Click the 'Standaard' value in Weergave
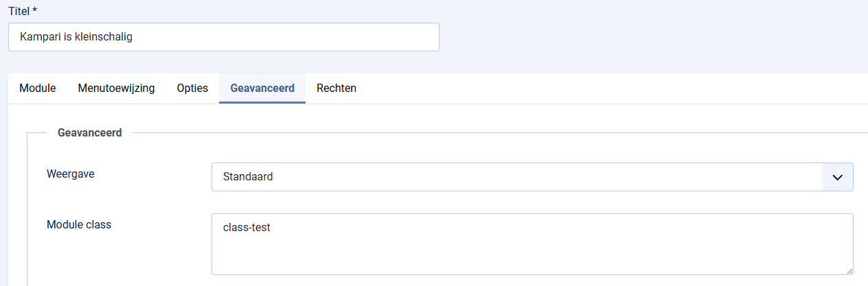 pyautogui.click(x=248, y=177)
